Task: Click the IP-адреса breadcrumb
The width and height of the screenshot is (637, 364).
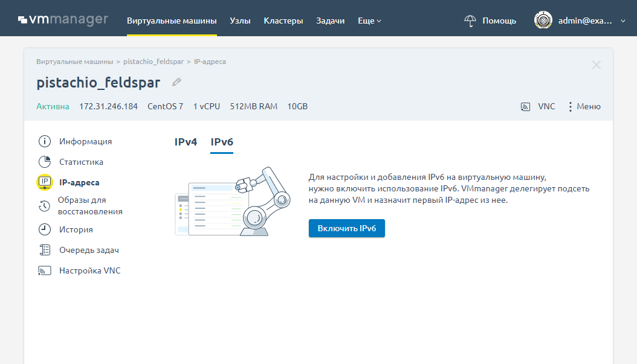Action: click(x=210, y=62)
